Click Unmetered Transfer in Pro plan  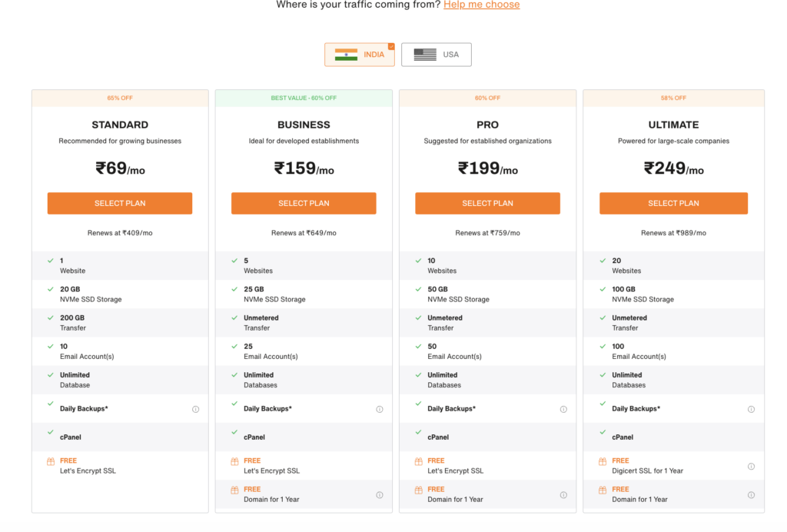pos(487,323)
